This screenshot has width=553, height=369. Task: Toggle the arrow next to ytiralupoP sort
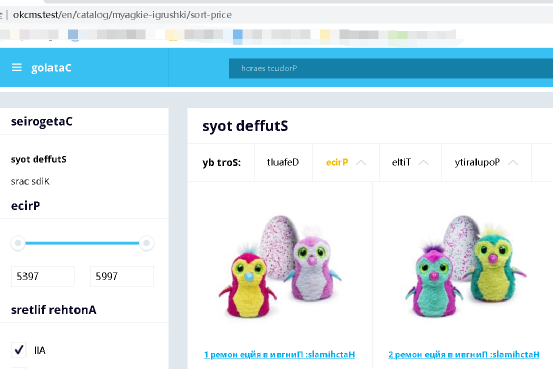tap(513, 163)
